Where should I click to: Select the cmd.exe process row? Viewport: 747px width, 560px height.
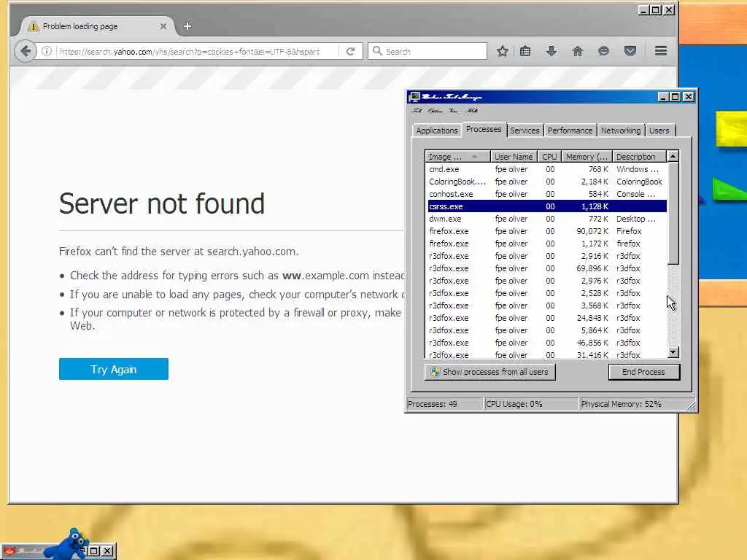[546, 169]
